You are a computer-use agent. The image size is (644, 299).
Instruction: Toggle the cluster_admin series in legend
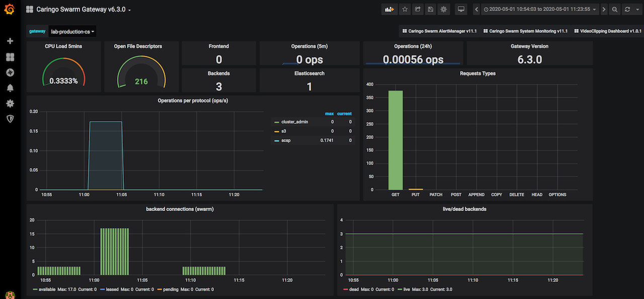[294, 122]
